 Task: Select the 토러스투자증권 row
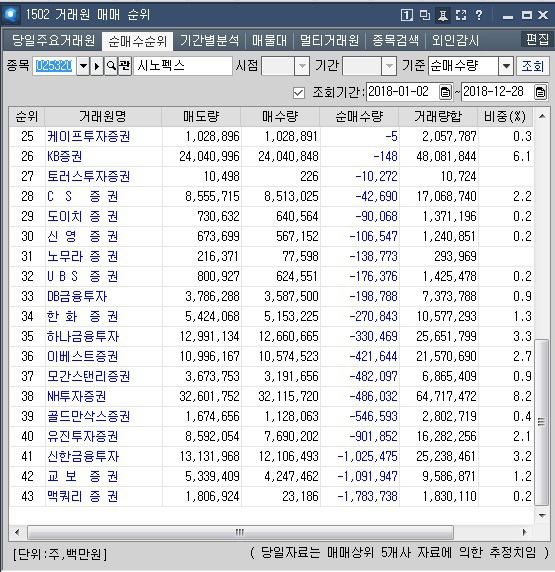coord(271,177)
